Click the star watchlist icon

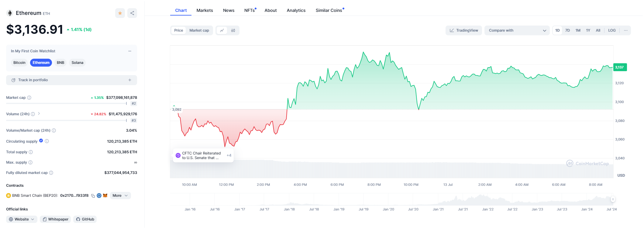(x=120, y=13)
